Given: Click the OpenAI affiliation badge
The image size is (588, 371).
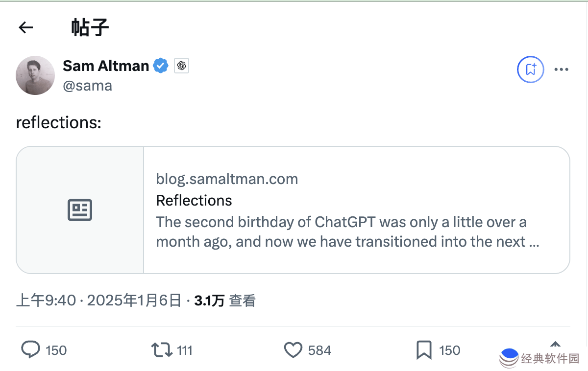Looking at the screenshot, I should pos(182,66).
